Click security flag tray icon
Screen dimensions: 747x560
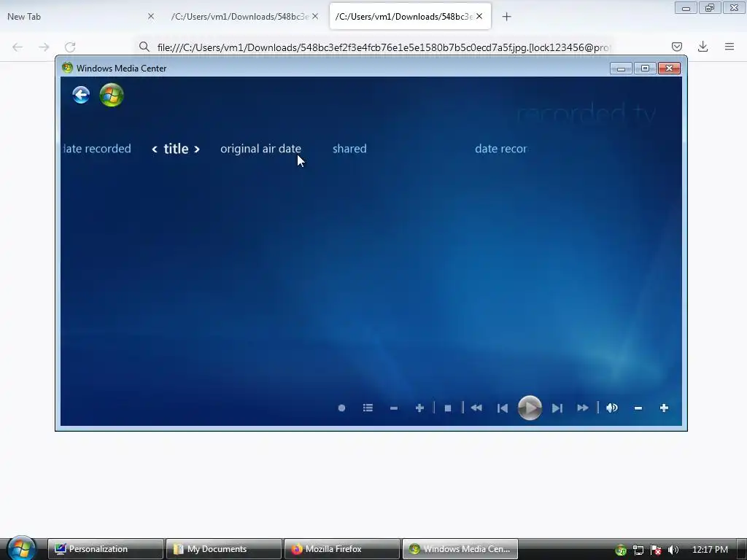[x=656, y=550]
